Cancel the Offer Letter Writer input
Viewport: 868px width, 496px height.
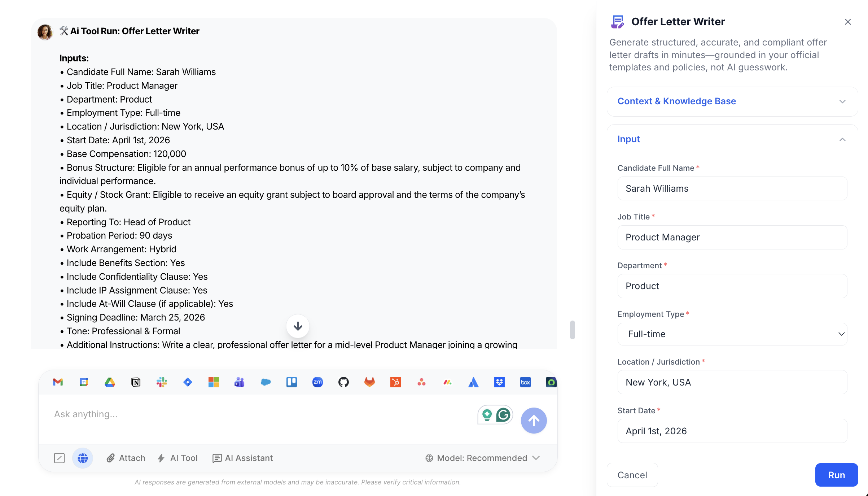coord(632,475)
